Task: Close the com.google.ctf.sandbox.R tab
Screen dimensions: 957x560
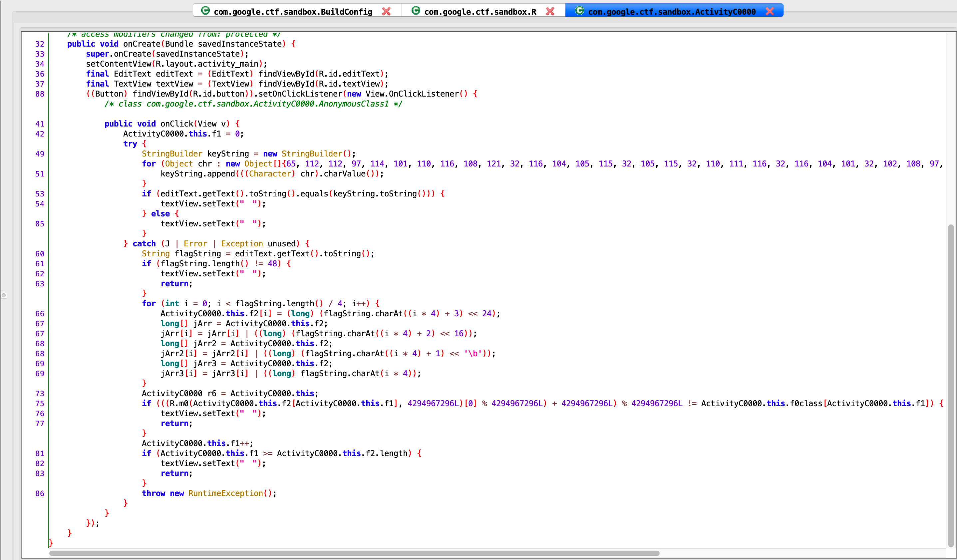Action: coord(550,11)
